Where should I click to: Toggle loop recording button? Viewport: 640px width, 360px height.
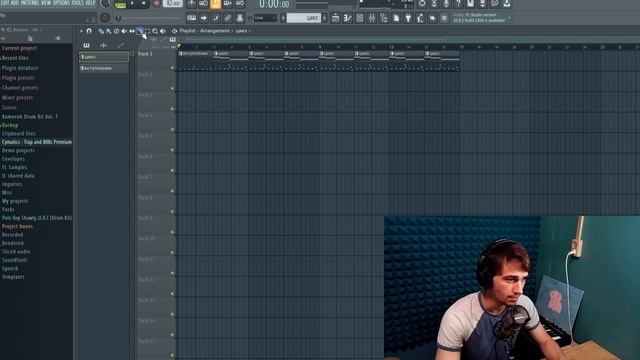coord(240,4)
